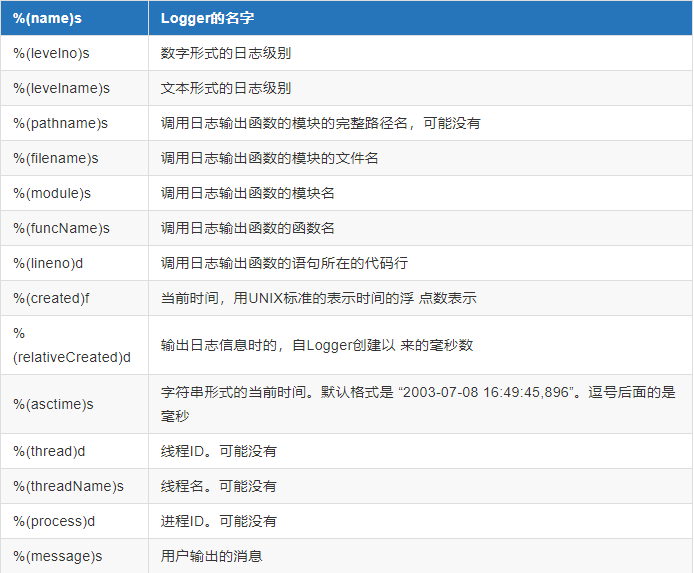Click '用户输出的消息' description

coord(212,556)
